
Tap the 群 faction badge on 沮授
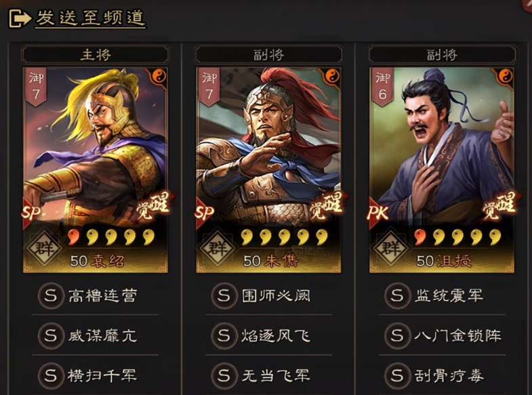click(x=391, y=249)
